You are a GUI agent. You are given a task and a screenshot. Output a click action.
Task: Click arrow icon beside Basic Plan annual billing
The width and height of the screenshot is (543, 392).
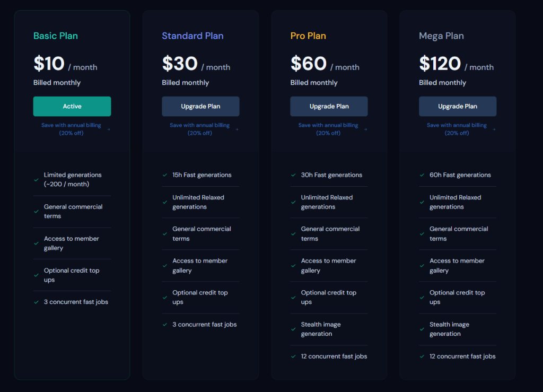click(109, 129)
